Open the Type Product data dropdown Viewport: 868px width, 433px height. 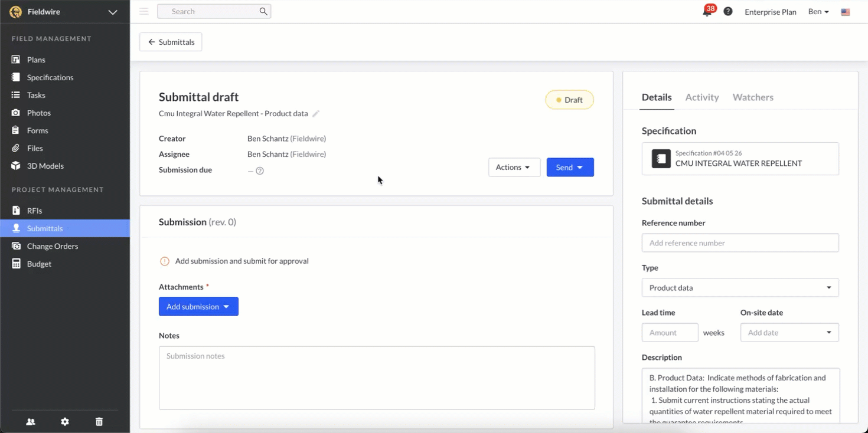click(x=740, y=288)
